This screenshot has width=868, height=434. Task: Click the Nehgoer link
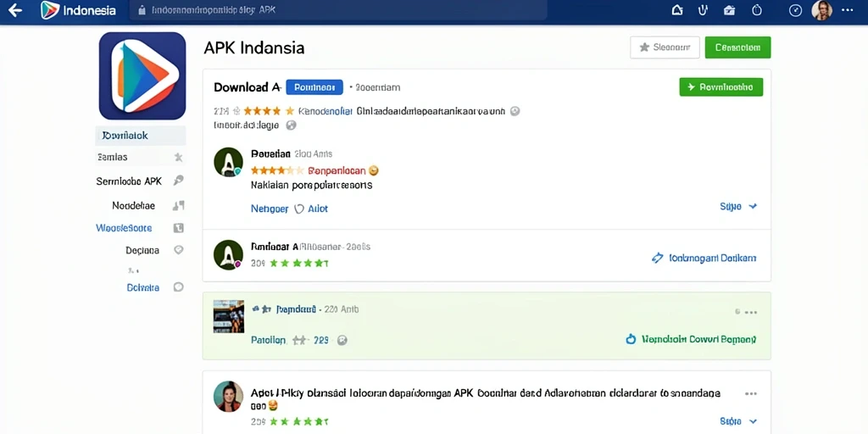(270, 209)
